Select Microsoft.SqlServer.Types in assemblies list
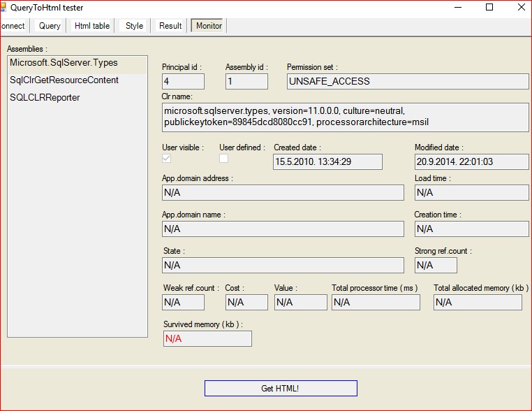The image size is (532, 411). [64, 63]
